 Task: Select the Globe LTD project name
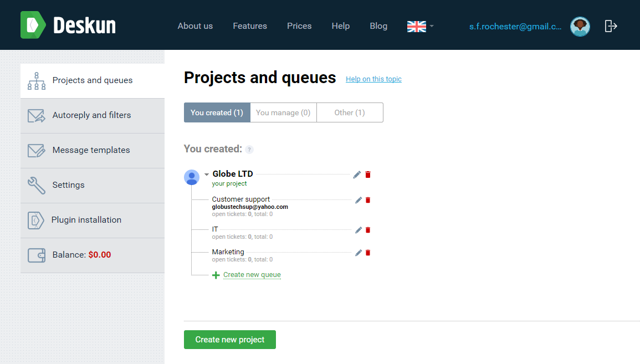point(233,174)
